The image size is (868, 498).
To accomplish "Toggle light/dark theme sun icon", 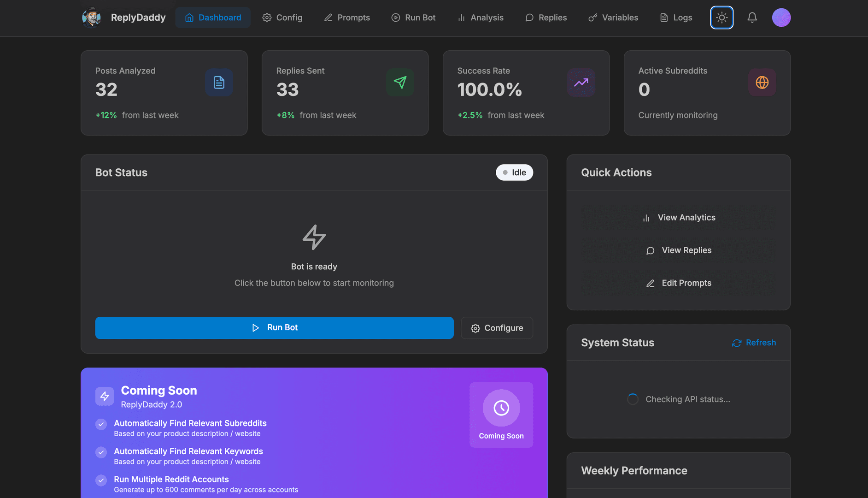I will [x=721, y=18].
